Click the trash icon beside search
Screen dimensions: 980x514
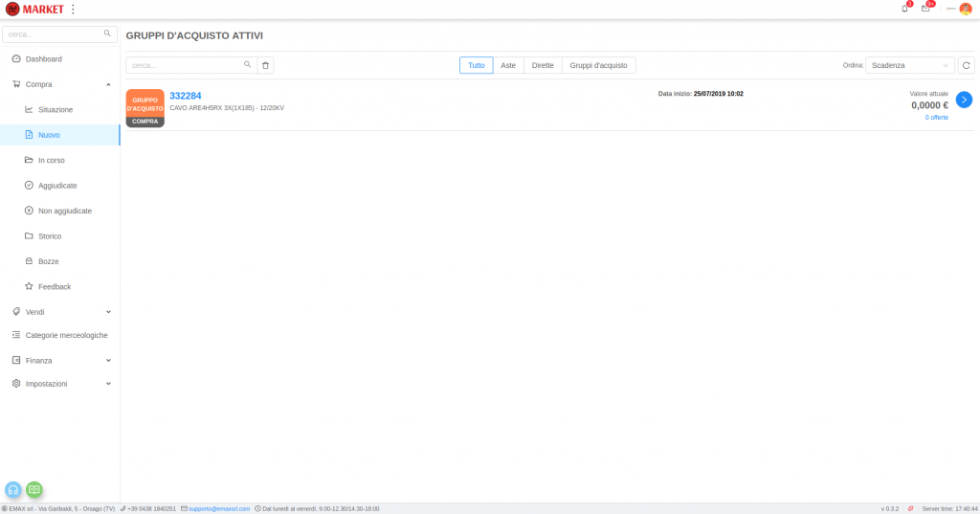pos(266,65)
